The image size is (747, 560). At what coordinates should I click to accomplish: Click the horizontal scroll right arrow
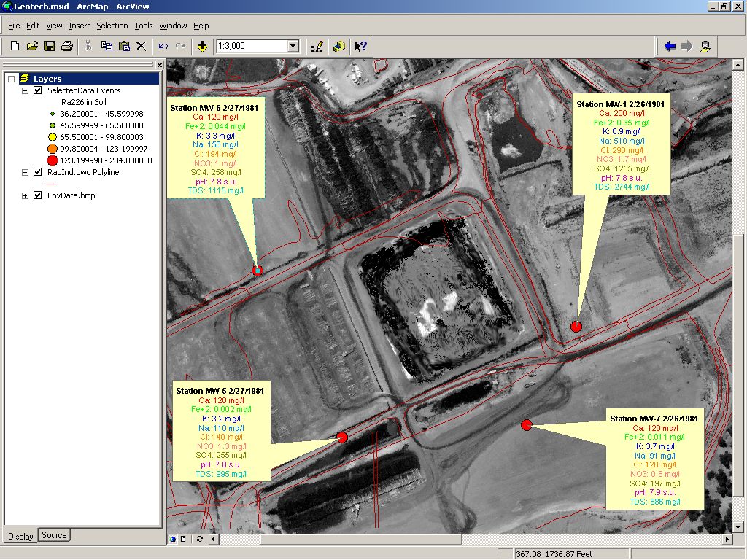[727, 539]
